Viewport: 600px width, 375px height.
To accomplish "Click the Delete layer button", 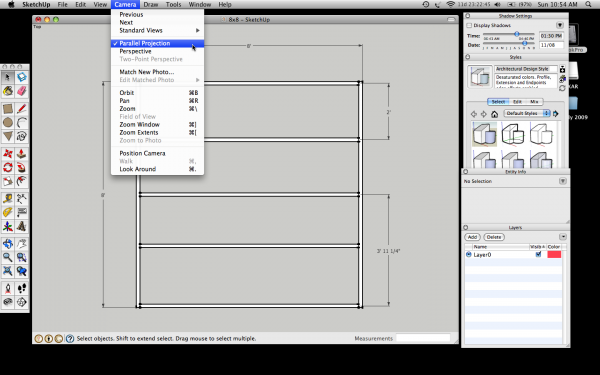I will click(494, 237).
